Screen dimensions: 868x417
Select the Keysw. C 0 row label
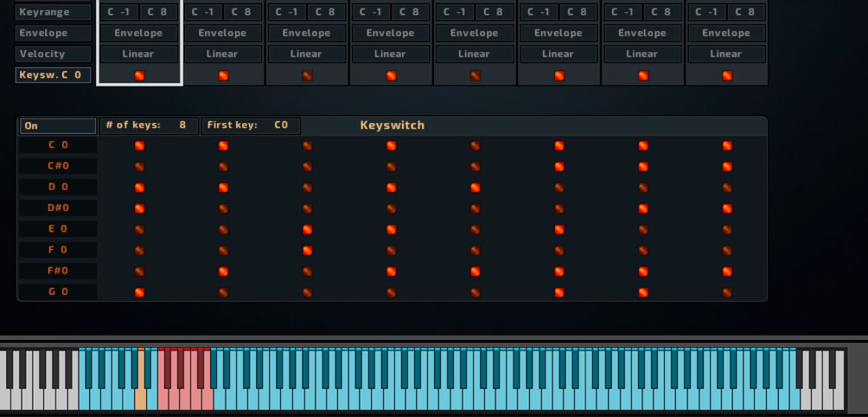click(53, 74)
